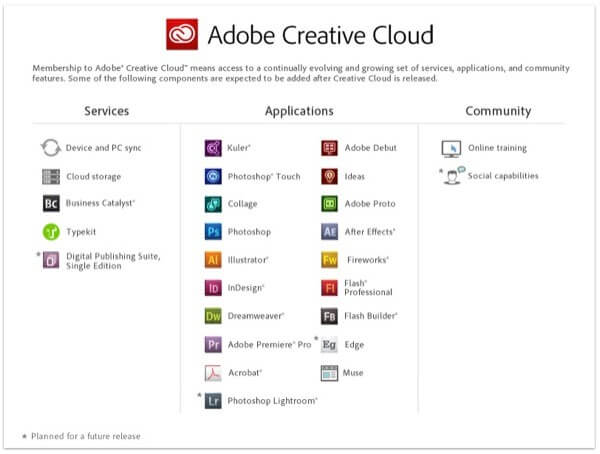
Task: Click the 'Adobe Creative Cloud' title text
Action: [x=321, y=35]
